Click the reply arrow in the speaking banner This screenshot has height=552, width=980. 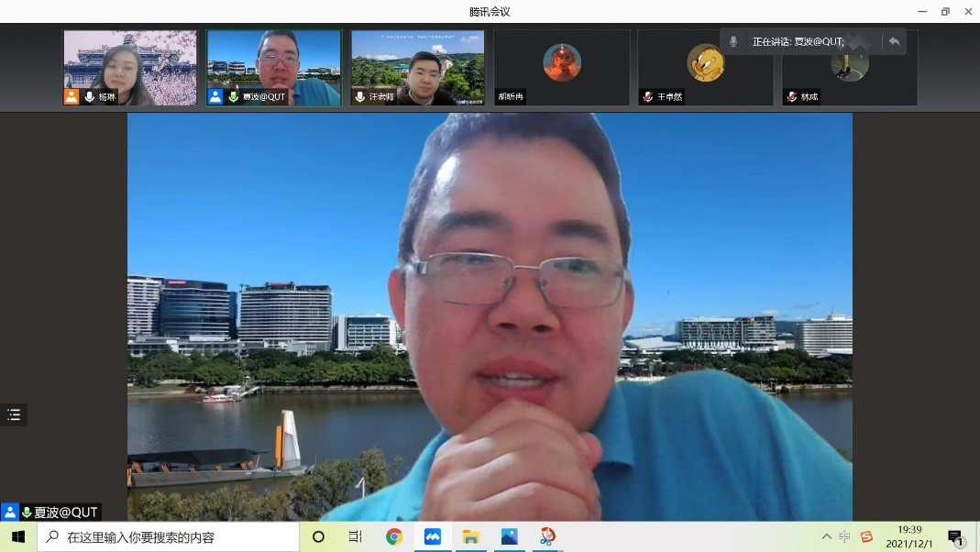point(894,41)
